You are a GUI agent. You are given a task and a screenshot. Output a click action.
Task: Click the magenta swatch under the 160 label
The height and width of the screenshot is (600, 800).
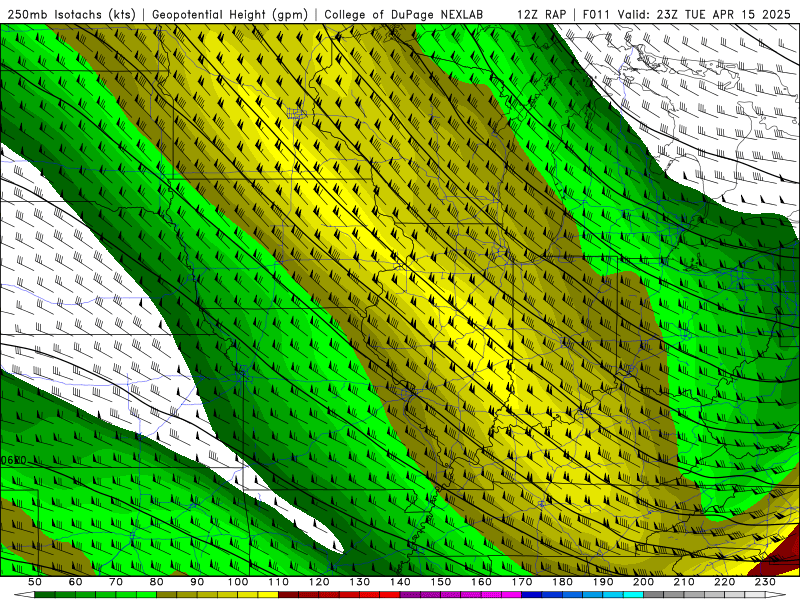tap(491, 595)
